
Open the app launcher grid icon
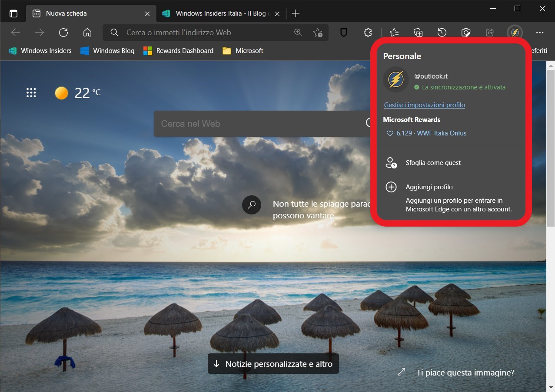(x=31, y=93)
